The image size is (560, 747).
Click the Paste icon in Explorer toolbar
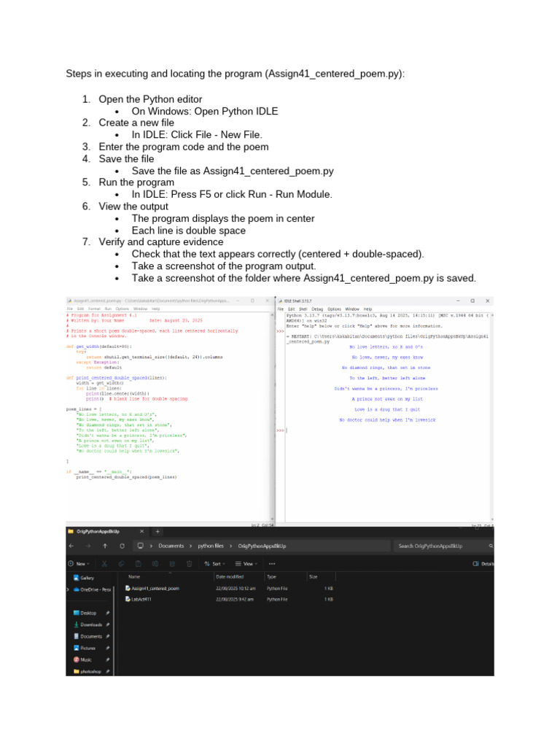[x=138, y=564]
